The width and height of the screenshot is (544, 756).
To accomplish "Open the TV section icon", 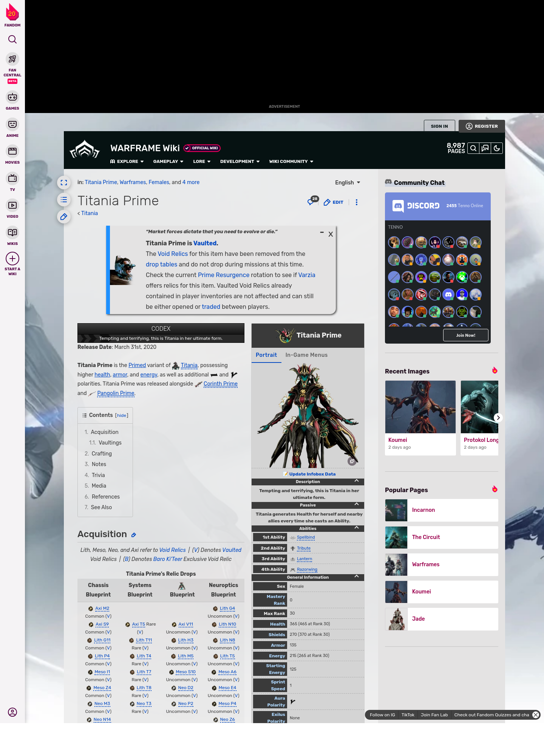I will [12, 178].
